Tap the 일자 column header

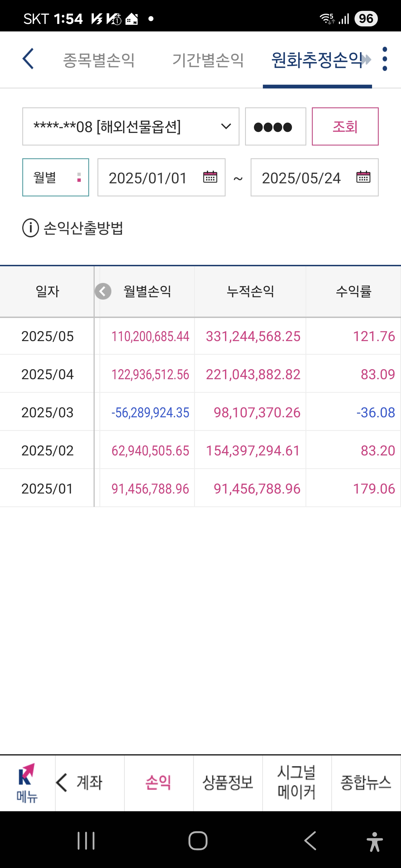click(47, 291)
